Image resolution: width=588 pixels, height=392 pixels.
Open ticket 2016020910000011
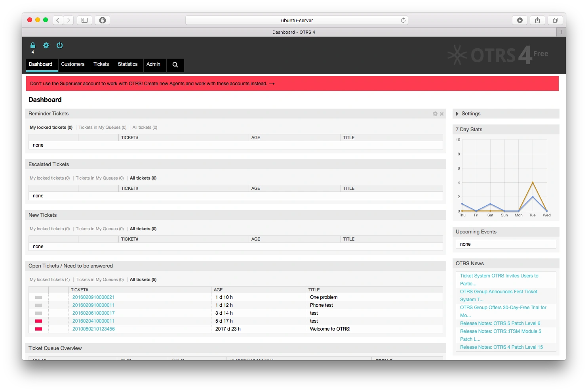[93, 305]
